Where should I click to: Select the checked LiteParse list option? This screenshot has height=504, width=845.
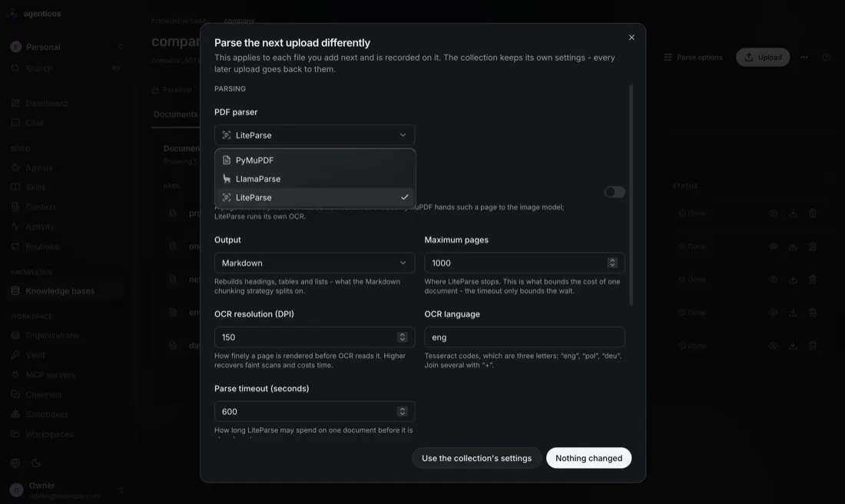click(315, 197)
